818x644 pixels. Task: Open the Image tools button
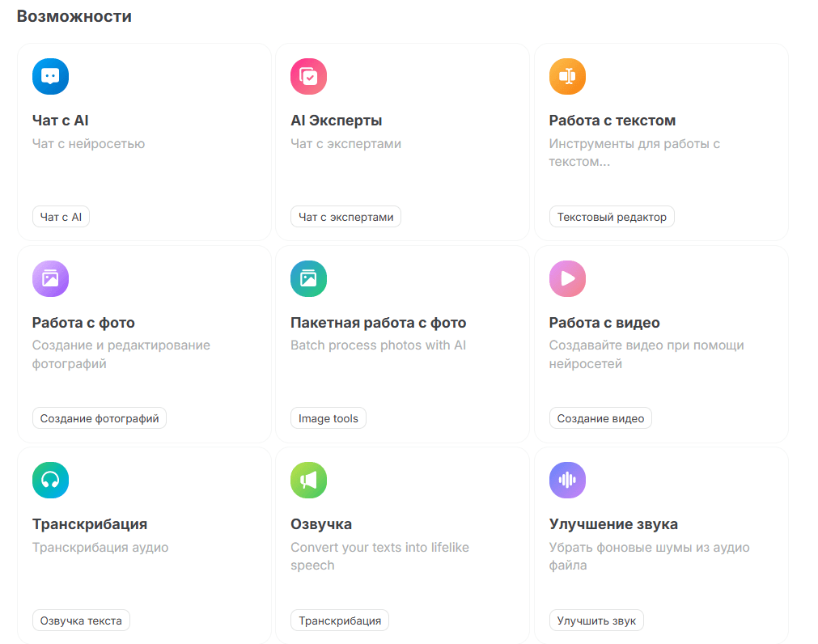(328, 418)
